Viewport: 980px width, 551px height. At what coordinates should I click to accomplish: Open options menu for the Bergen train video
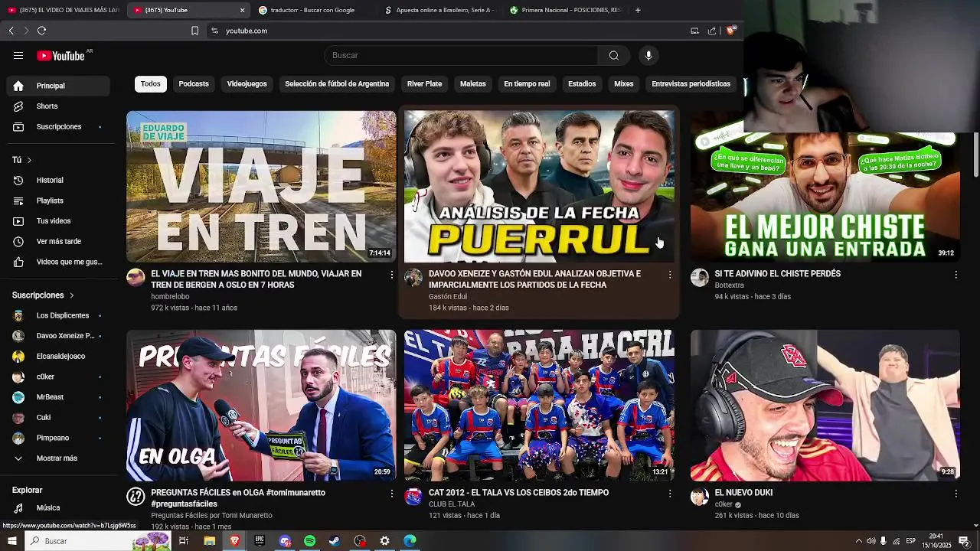tap(392, 274)
